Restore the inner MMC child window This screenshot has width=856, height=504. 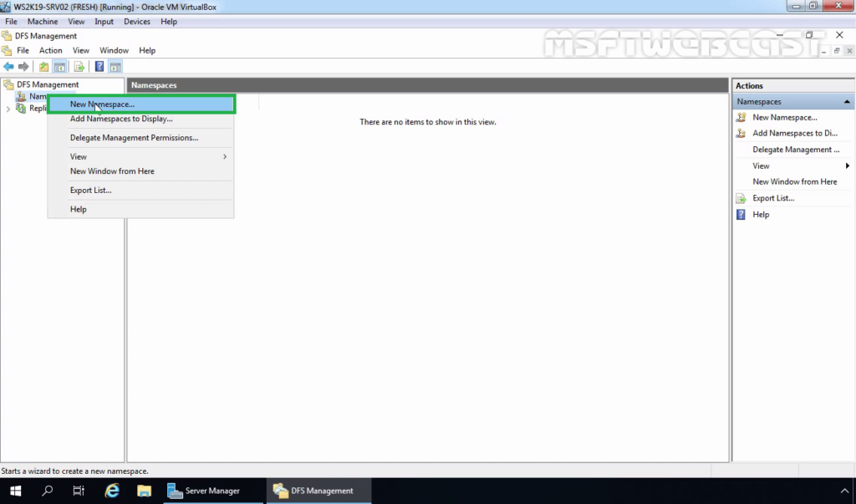pos(836,51)
